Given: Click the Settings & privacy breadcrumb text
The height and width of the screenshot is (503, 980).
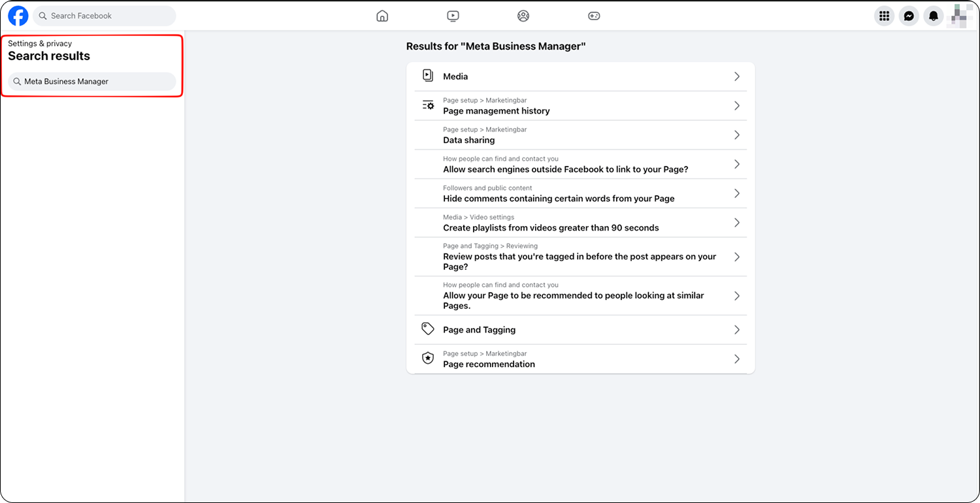Looking at the screenshot, I should pyautogui.click(x=40, y=44).
